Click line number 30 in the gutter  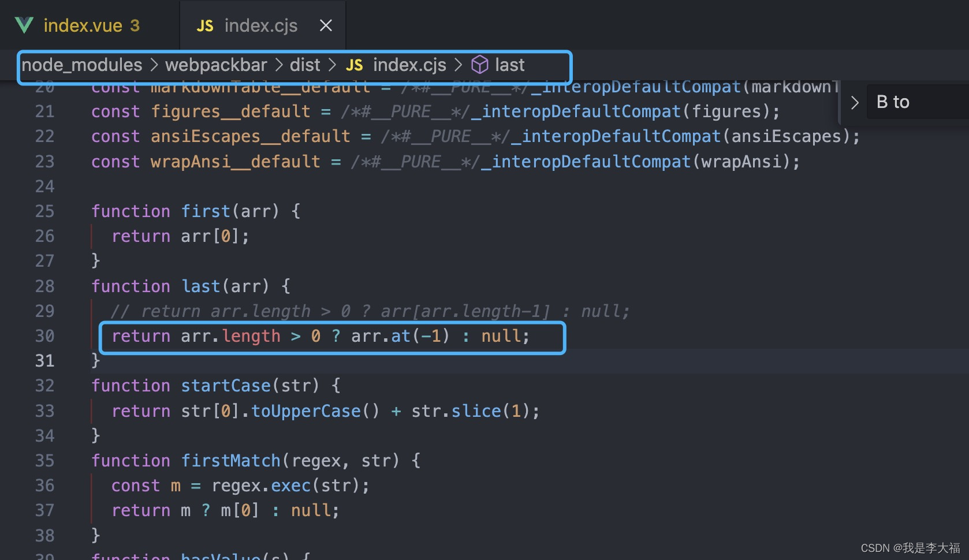click(x=44, y=336)
